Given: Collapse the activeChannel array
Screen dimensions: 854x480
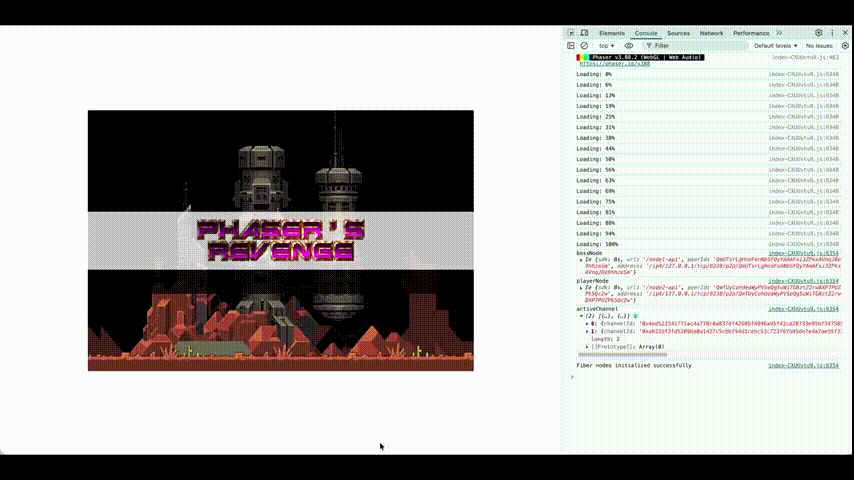Looking at the screenshot, I should tap(580, 316).
